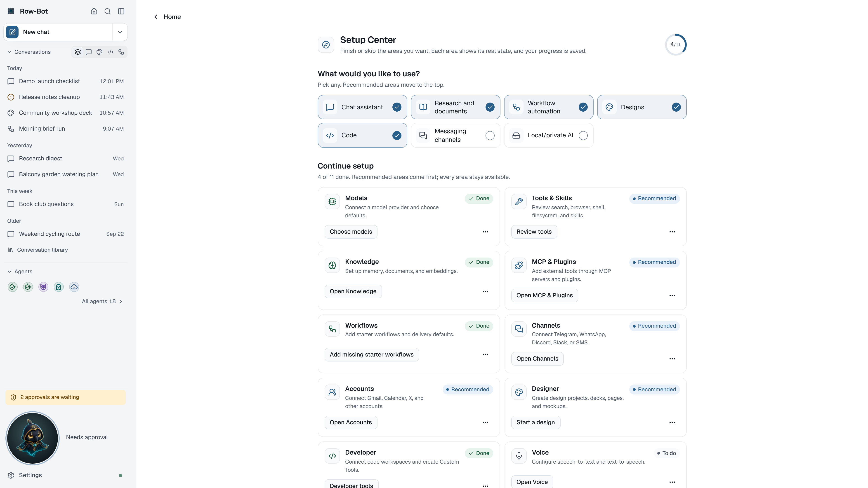Filter conversations by workflow icon
868x488 pixels.
point(121,52)
